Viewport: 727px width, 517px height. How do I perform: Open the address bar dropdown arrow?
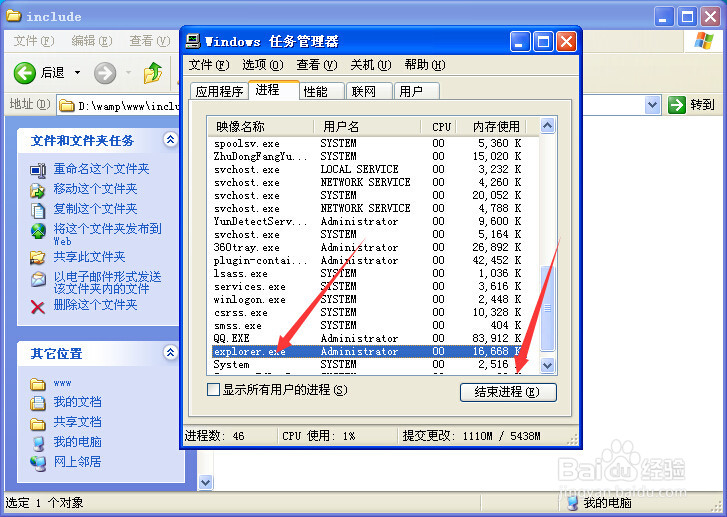(x=652, y=105)
